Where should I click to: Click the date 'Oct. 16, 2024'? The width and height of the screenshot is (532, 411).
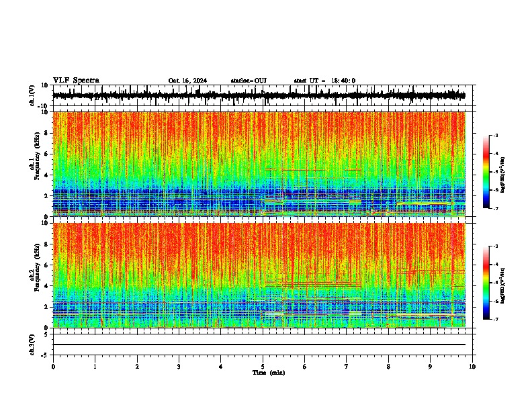point(187,81)
